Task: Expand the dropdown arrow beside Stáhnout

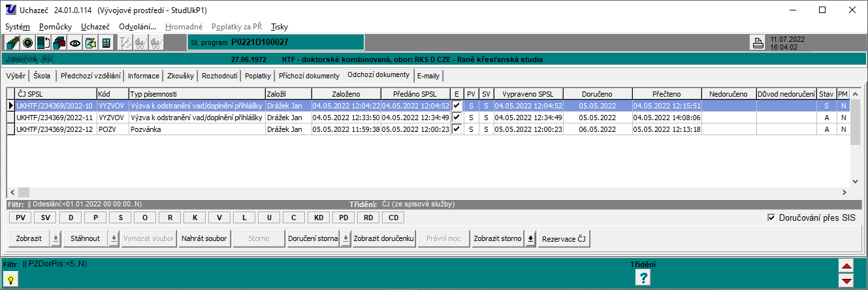Action: (x=114, y=238)
